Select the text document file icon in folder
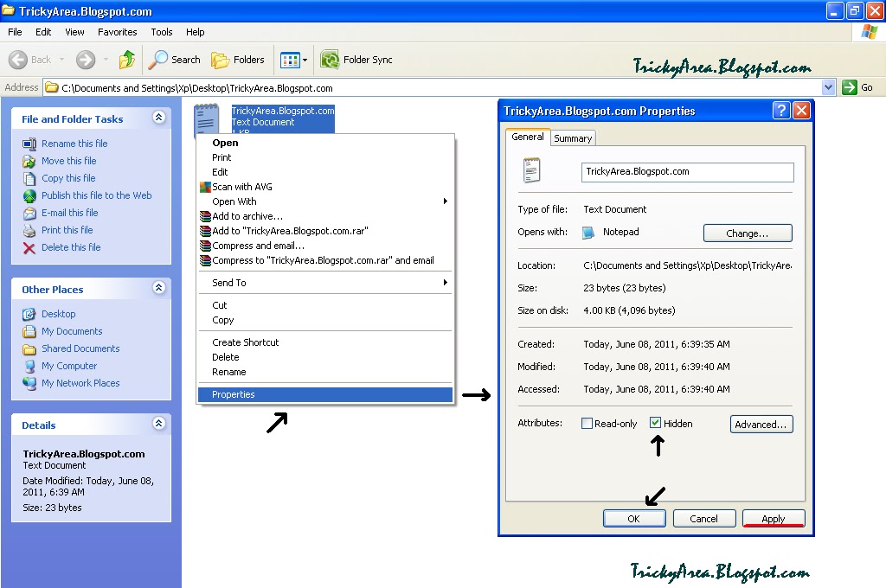 click(206, 118)
